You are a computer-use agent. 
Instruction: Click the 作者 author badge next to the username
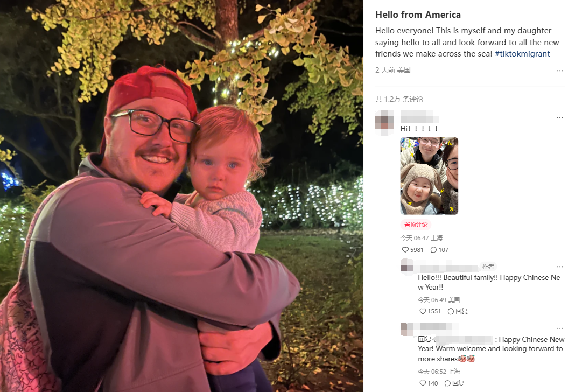pos(488,267)
